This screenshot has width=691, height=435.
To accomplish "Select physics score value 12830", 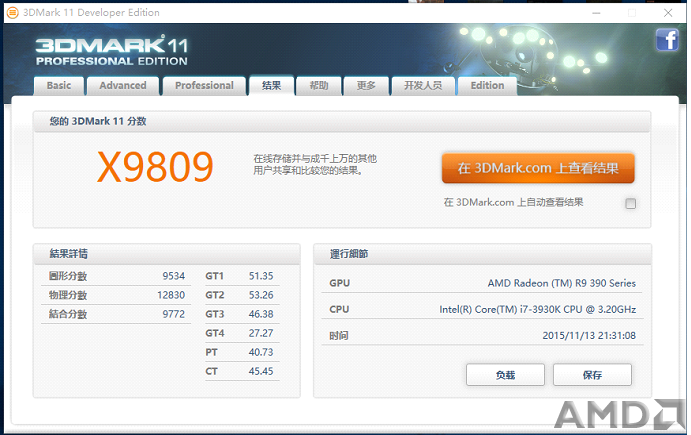I will (x=171, y=295).
